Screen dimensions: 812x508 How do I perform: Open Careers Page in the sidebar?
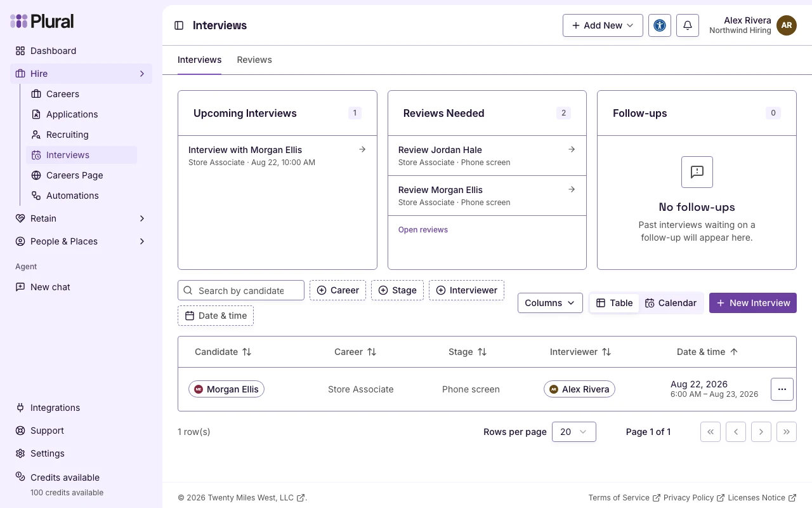pos(81,175)
